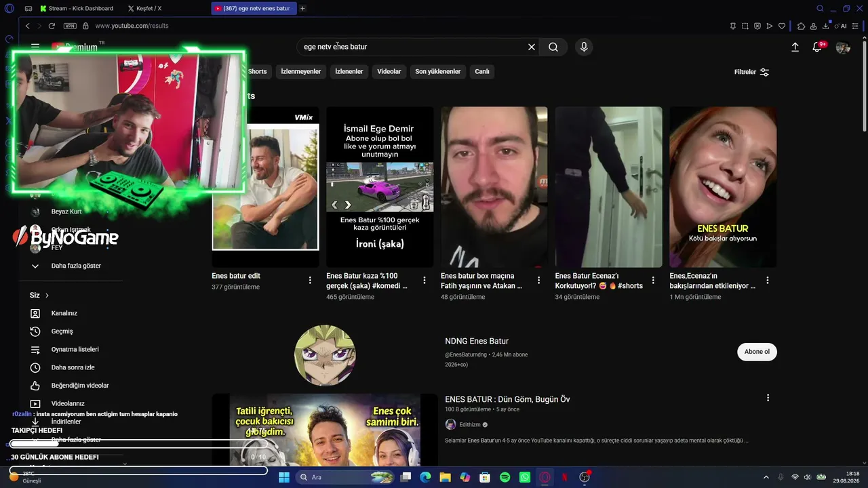The height and width of the screenshot is (488, 868).
Task: Select the Shorts filter chip
Action: click(x=257, y=71)
